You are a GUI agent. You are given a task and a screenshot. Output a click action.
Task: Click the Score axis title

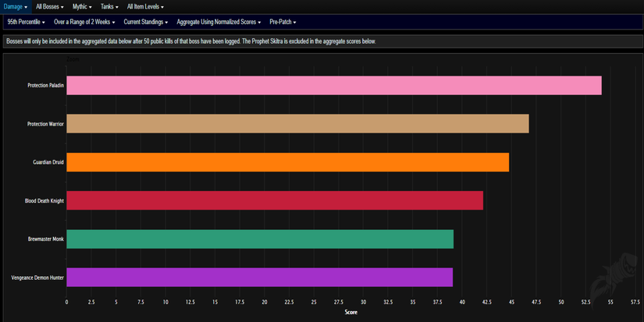point(350,312)
